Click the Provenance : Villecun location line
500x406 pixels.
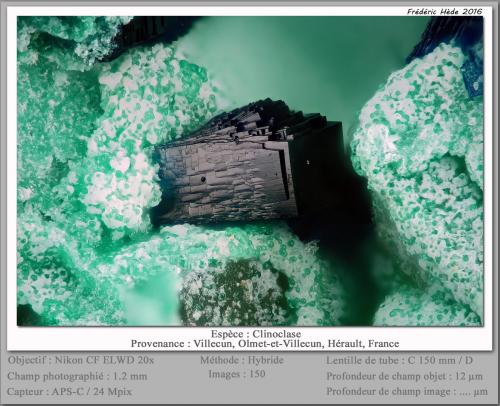click(x=265, y=344)
